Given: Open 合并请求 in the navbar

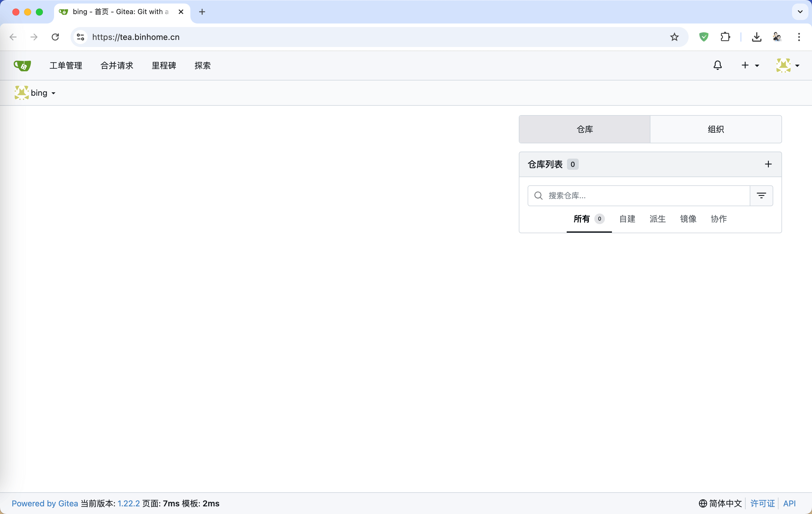Looking at the screenshot, I should click(117, 65).
